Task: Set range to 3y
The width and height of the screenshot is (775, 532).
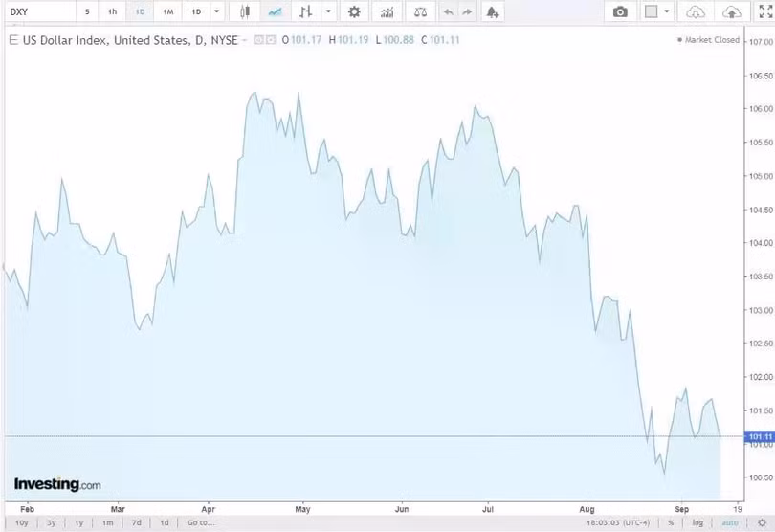Action: click(x=51, y=522)
